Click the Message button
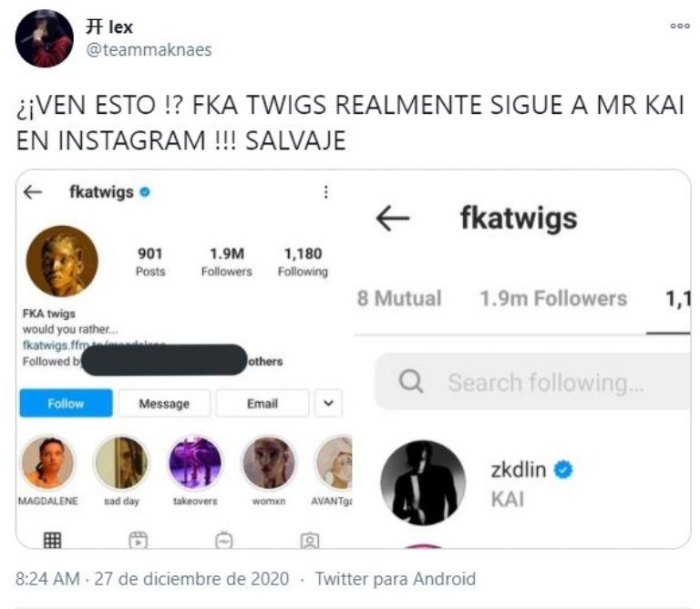Image resolution: width=700 pixels, height=609 pixels. click(x=164, y=403)
